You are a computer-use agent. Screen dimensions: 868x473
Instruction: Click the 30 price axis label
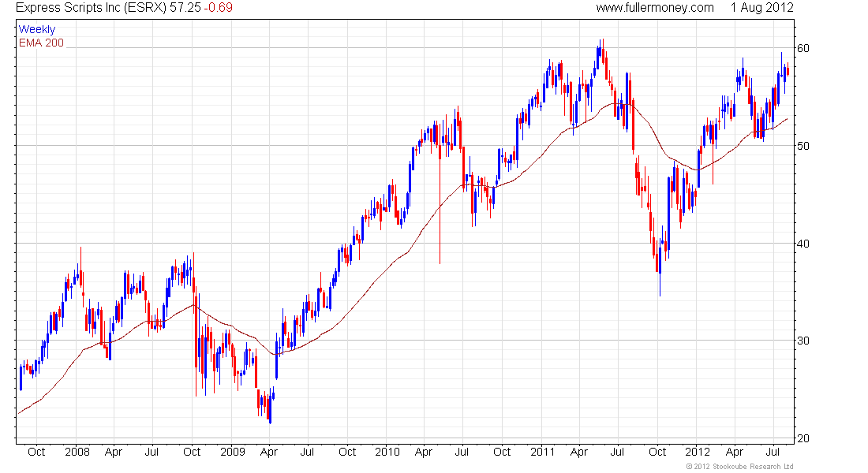(803, 341)
